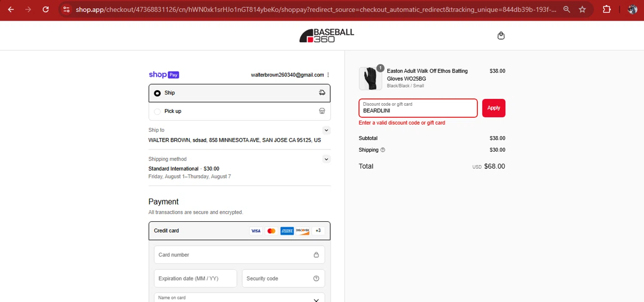The width and height of the screenshot is (644, 302).
Task: Open the browser profile avatar
Action: click(632, 9)
